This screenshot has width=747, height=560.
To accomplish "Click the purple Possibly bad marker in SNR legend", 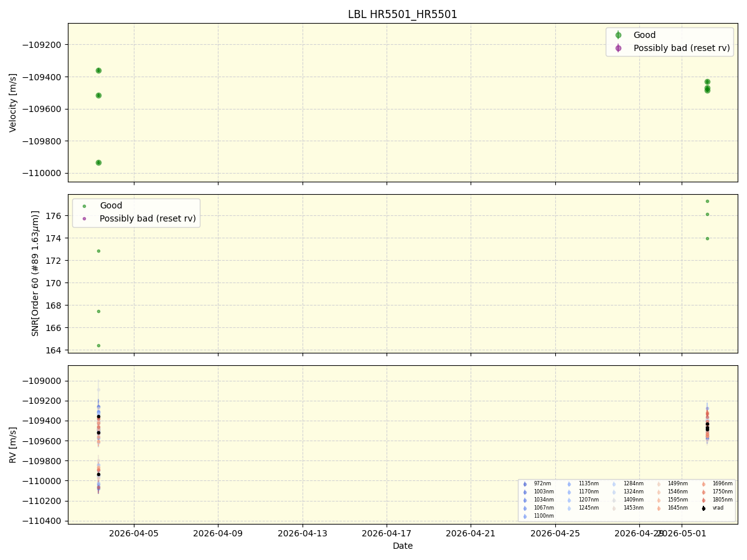I will pyautogui.click(x=85, y=218).
